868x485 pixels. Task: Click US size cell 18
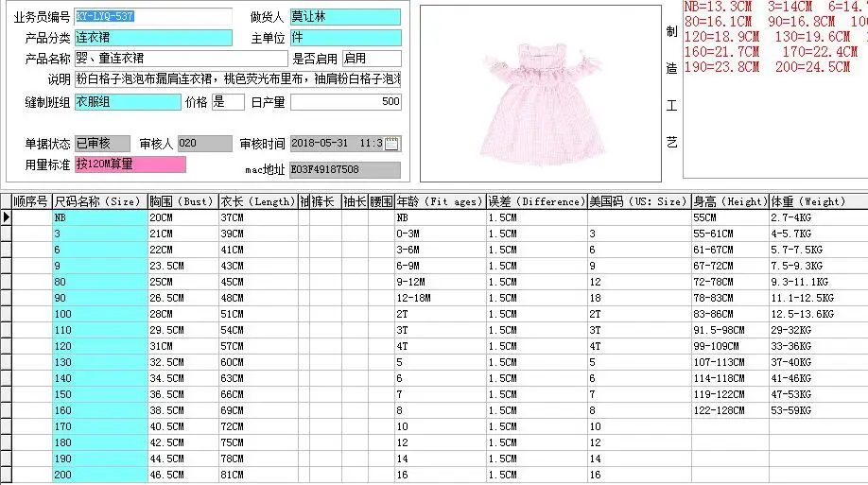639,298
